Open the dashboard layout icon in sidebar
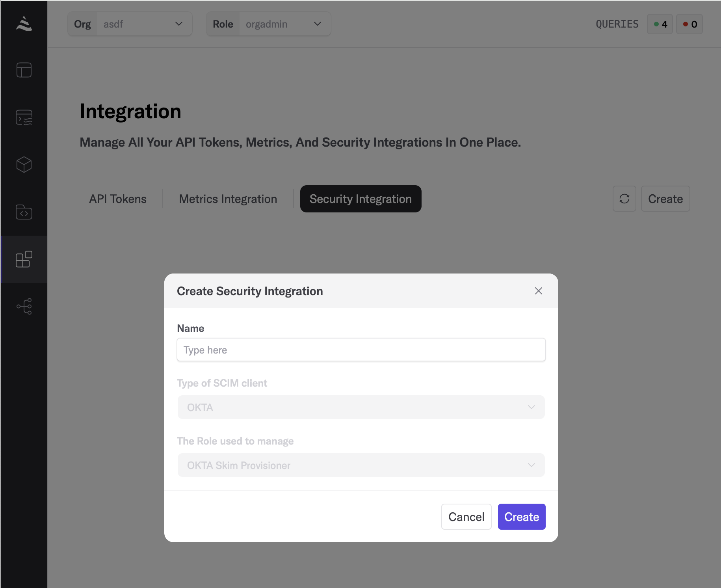Image resolution: width=721 pixels, height=588 pixels. point(24,70)
